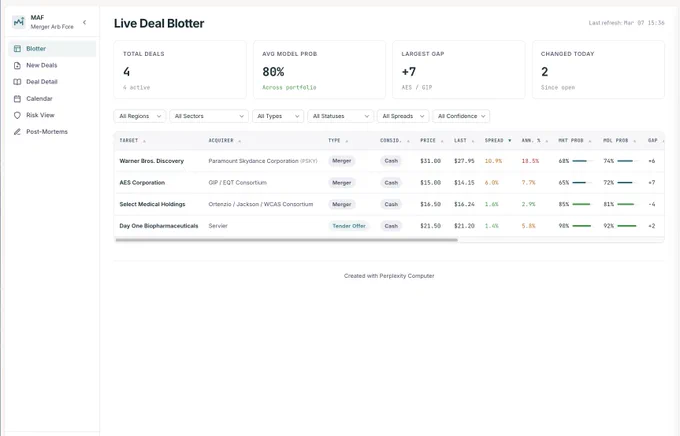Screen dimensions: 680x436
Task: Open the Blotter page
Action: point(52,49)
